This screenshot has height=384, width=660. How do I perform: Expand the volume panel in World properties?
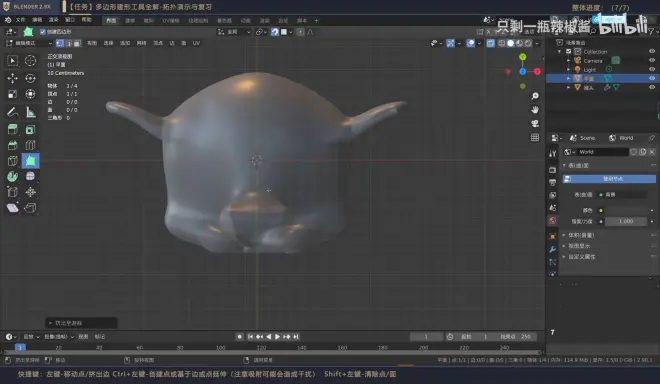581,235
